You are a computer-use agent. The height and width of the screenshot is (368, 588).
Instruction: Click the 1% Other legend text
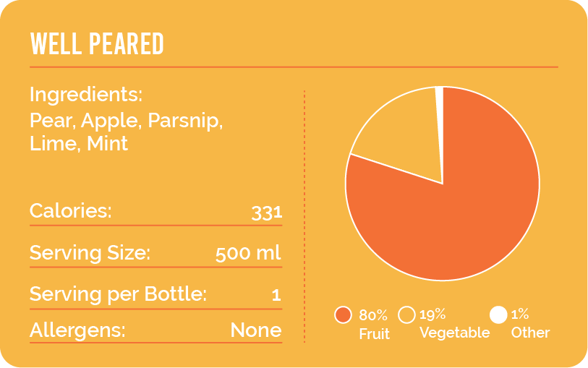click(x=530, y=324)
